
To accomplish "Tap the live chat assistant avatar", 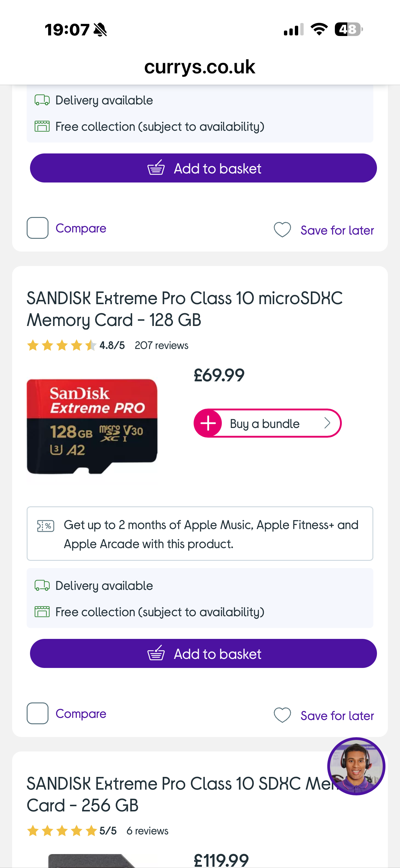I will [356, 766].
